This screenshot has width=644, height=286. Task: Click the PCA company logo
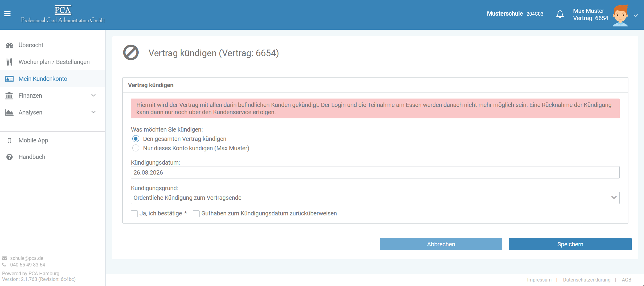63,14
